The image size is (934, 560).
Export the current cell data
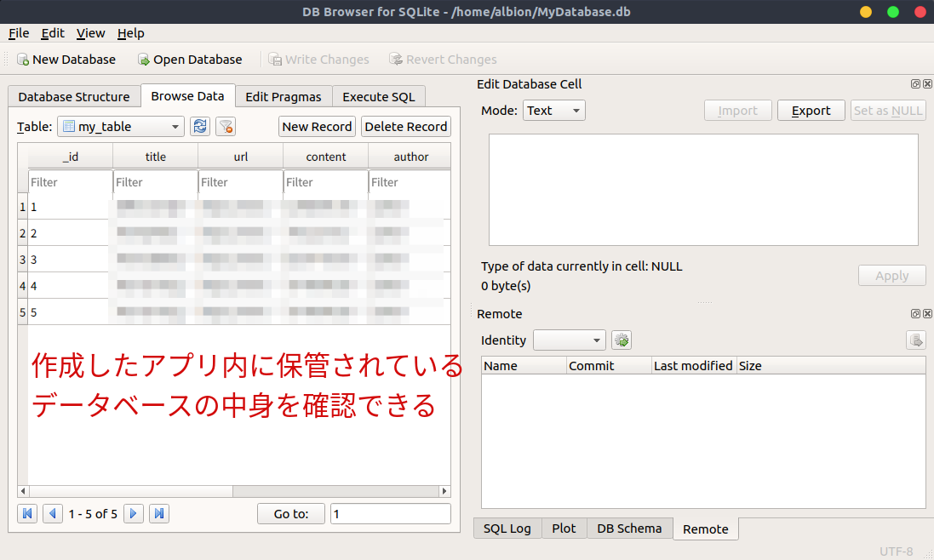[x=811, y=110]
